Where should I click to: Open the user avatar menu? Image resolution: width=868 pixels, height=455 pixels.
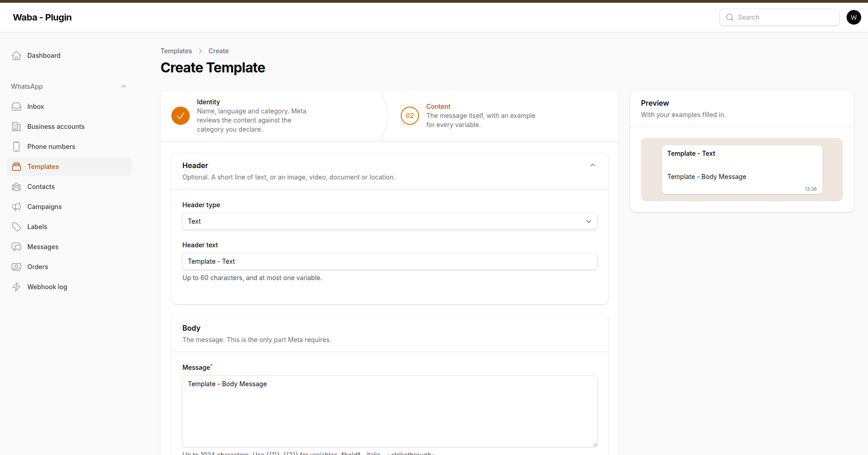(x=854, y=17)
